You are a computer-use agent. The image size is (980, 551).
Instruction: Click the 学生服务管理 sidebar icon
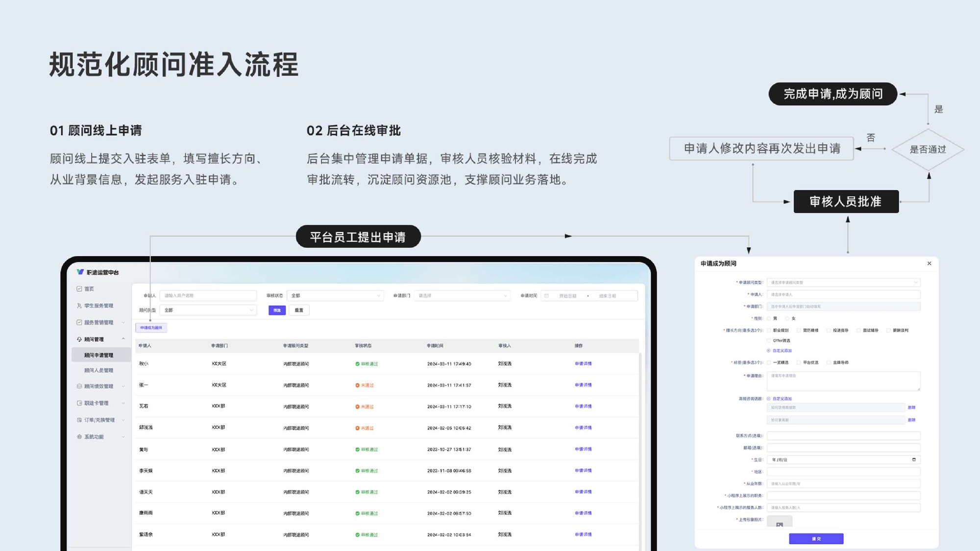[x=79, y=306]
